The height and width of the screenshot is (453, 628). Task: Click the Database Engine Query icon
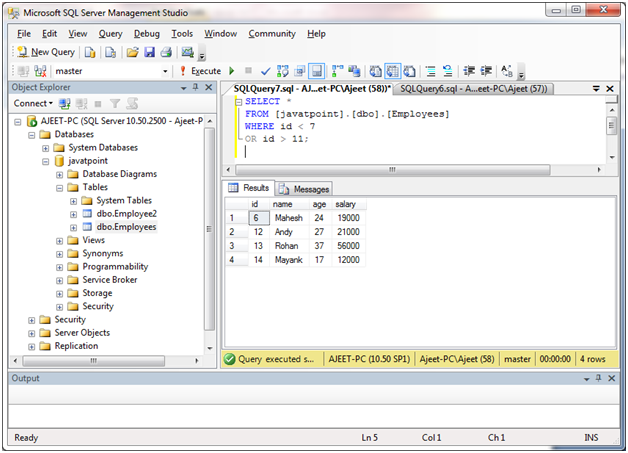coord(90,52)
